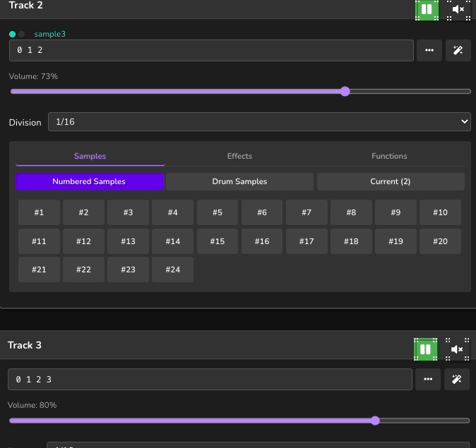
Task: Select the Samples tab
Action: click(90, 156)
